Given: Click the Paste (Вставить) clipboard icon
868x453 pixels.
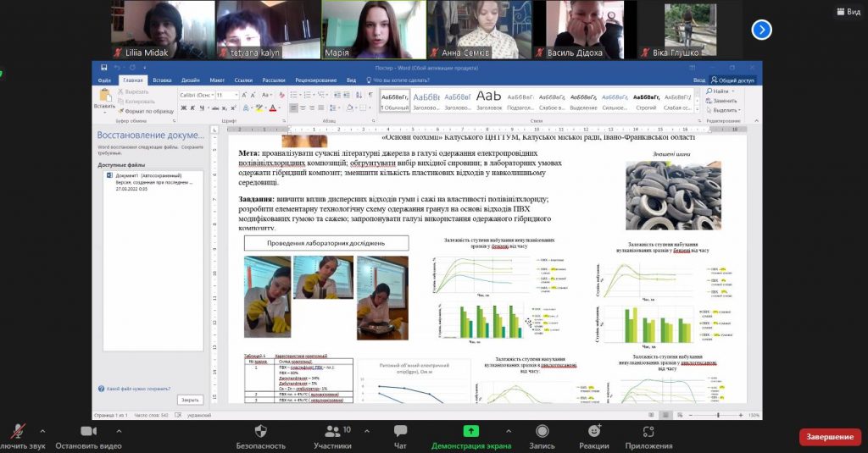Looking at the screenshot, I should 104,97.
